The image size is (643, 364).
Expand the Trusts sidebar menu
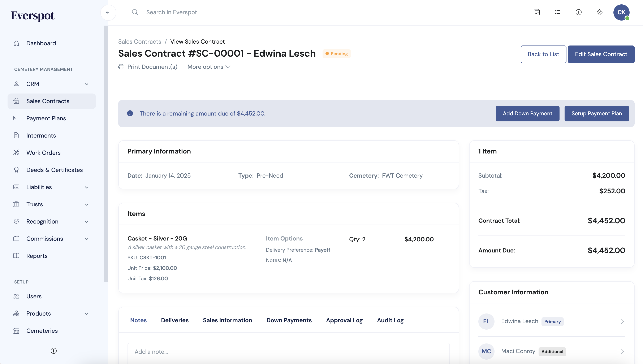[x=52, y=204]
